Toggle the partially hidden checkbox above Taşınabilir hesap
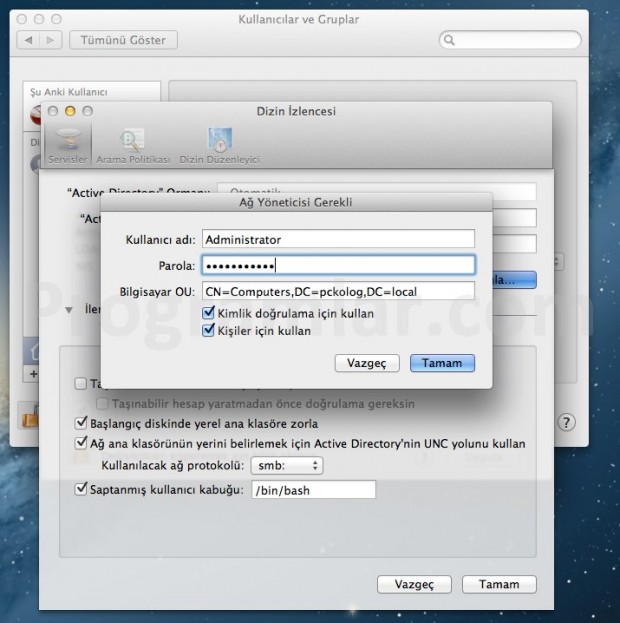Screen dimensions: 620x623 [x=81, y=383]
